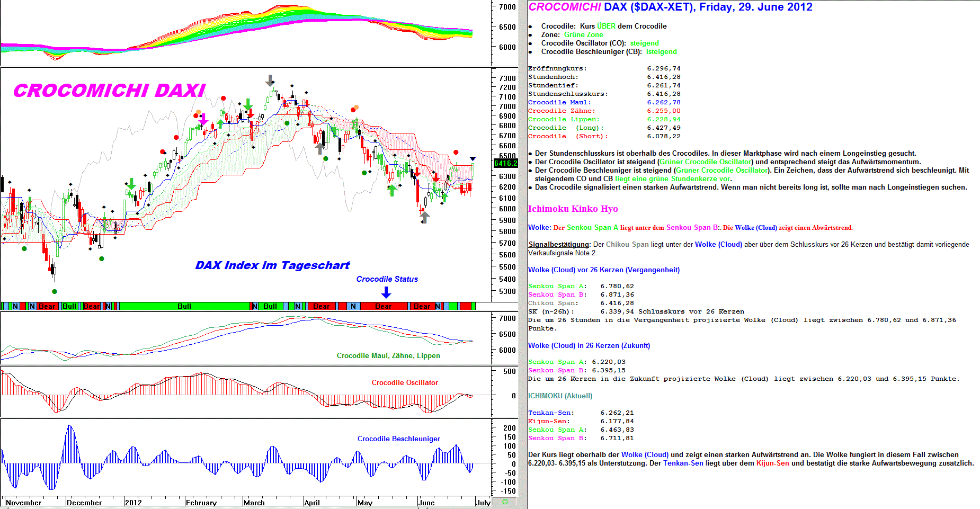The image size is (980, 509).
Task: Click the Crocodile Oscillator panel label
Action: pos(405,382)
